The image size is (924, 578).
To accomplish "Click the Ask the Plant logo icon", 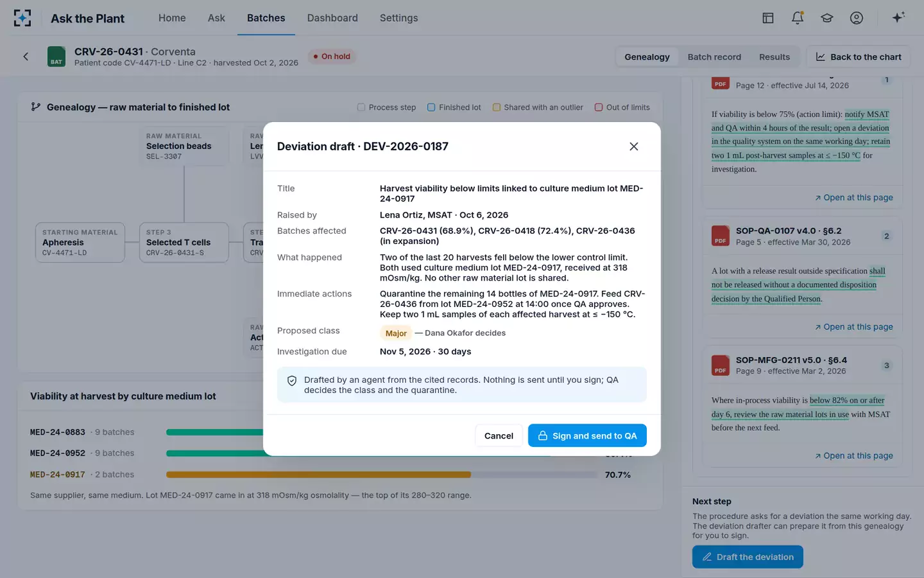I will [x=22, y=18].
